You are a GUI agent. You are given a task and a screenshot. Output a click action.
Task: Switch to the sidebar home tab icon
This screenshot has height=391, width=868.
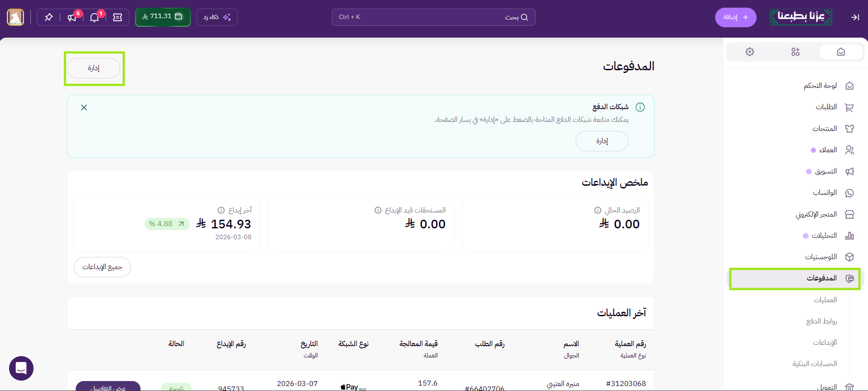[x=841, y=52]
